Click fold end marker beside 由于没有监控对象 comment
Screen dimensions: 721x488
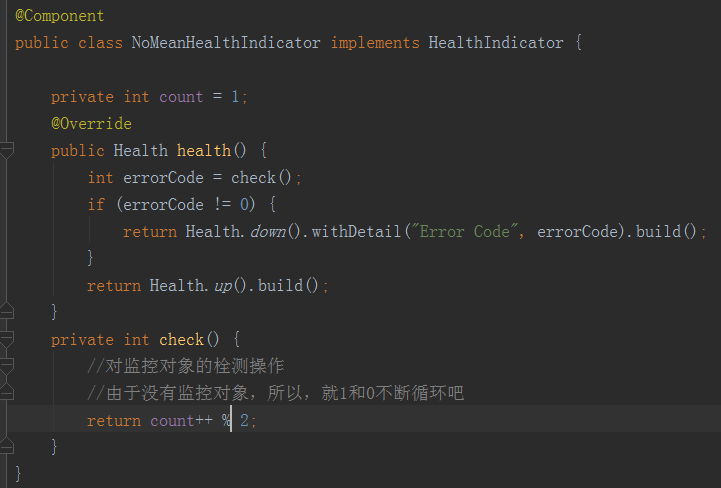6,392
